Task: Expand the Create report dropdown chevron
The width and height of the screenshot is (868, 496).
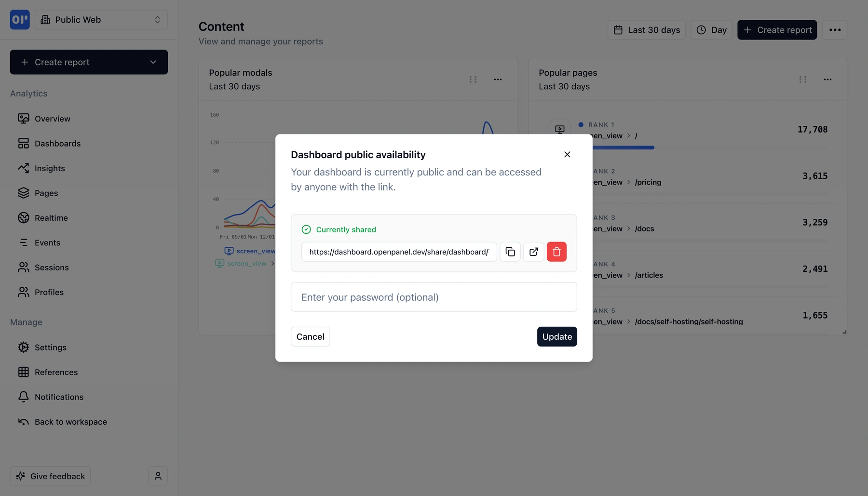Action: click(153, 62)
